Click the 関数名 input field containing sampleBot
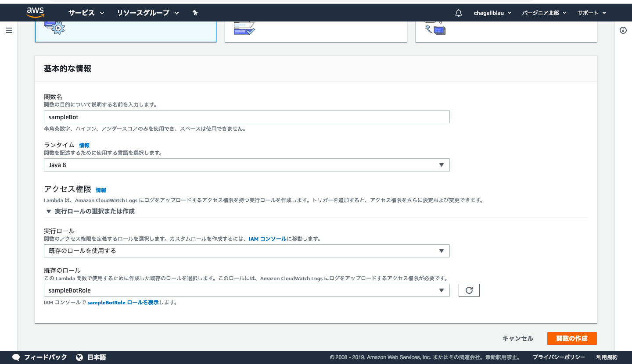This screenshot has height=364, width=632. point(247,117)
